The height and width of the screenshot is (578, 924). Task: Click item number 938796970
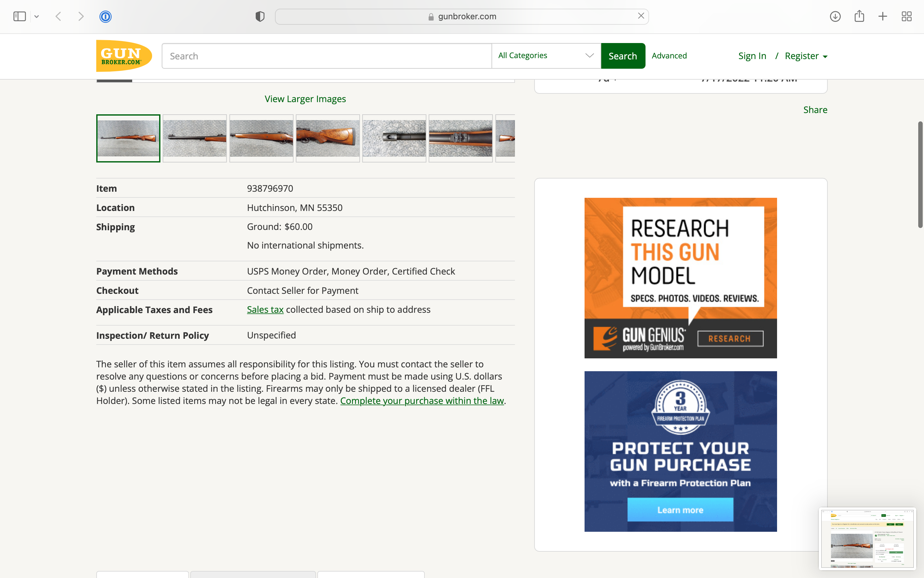tap(270, 188)
